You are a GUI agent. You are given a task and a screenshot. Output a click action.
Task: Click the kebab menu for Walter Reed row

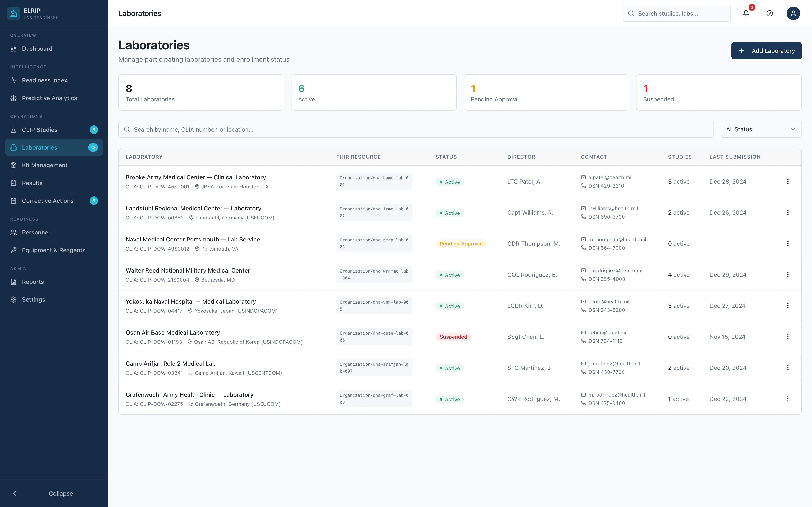787,275
